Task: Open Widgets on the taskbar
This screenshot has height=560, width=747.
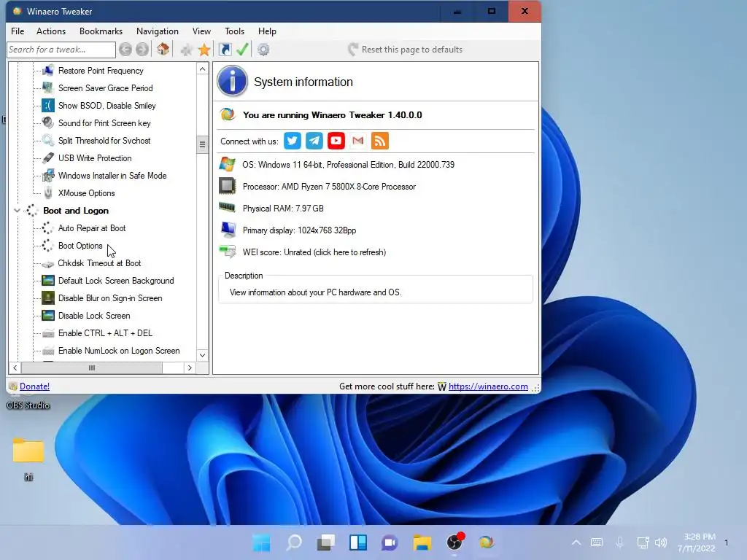Action: click(357, 542)
